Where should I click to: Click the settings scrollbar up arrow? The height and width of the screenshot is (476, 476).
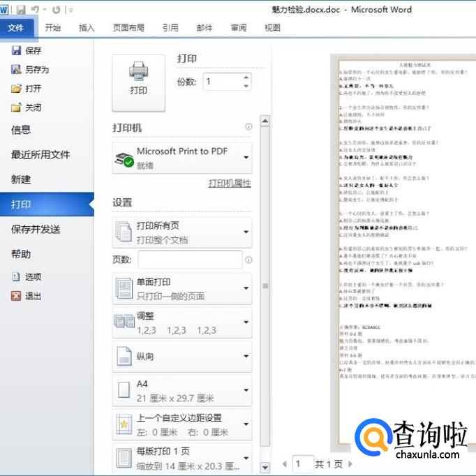265,121
